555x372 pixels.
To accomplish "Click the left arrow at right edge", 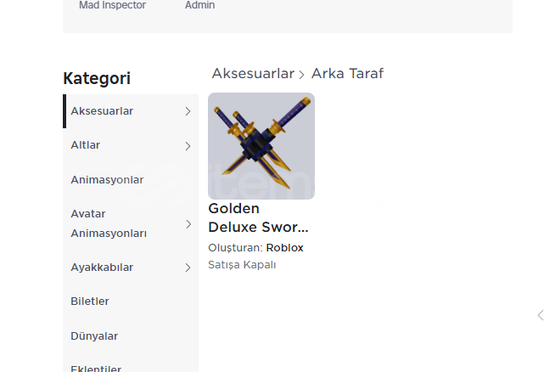I will point(540,315).
